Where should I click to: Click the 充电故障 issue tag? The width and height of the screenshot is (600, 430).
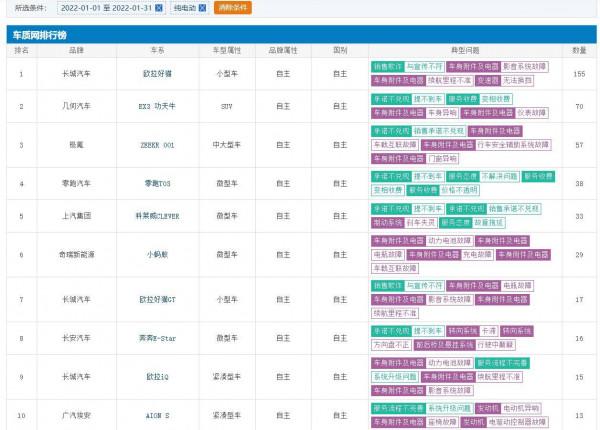coord(477,255)
